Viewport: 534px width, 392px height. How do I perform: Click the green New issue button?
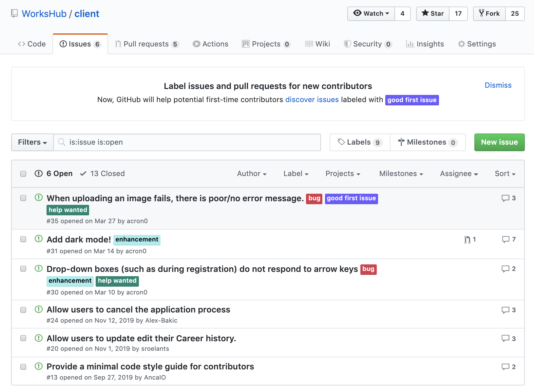pos(499,142)
